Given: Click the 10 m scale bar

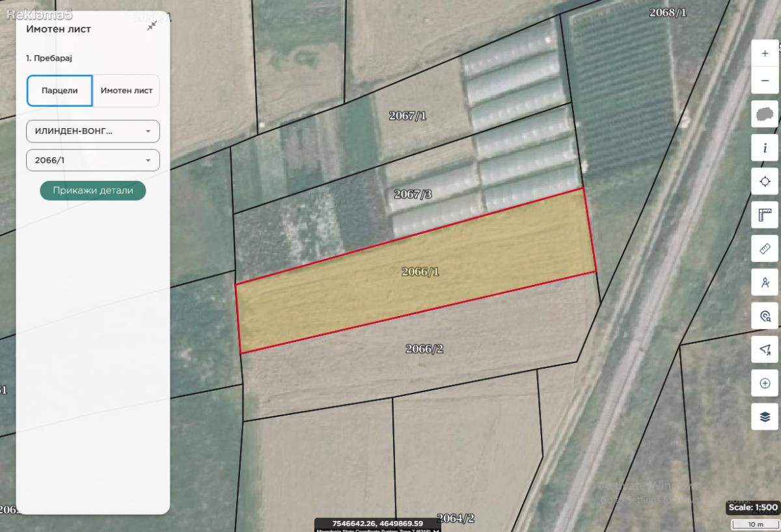Looking at the screenshot, I should click(x=756, y=524).
